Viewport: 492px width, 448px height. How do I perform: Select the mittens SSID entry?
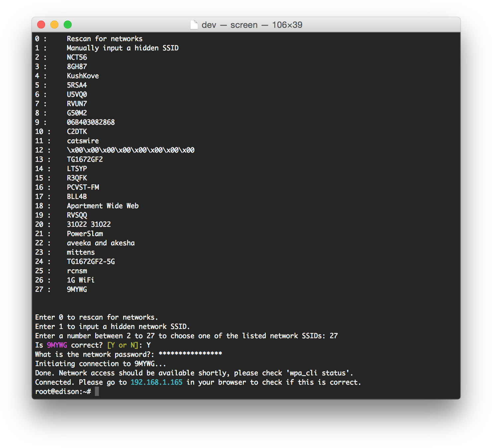[x=81, y=252]
